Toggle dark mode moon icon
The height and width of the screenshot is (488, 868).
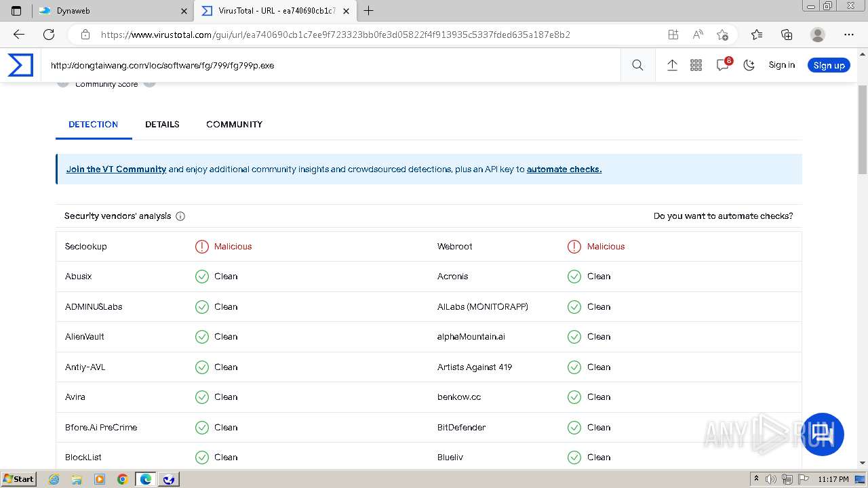point(749,65)
